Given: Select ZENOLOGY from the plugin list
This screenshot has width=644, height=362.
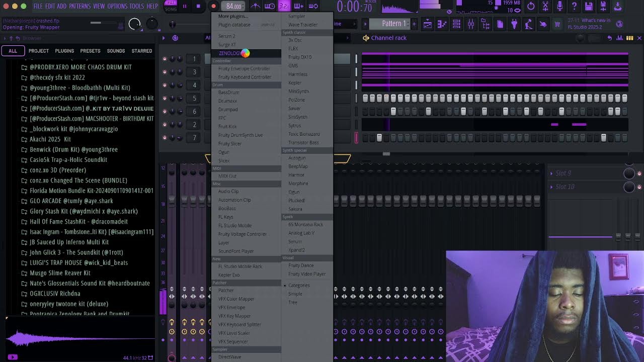Looking at the screenshot, I should pyautogui.click(x=246, y=53).
